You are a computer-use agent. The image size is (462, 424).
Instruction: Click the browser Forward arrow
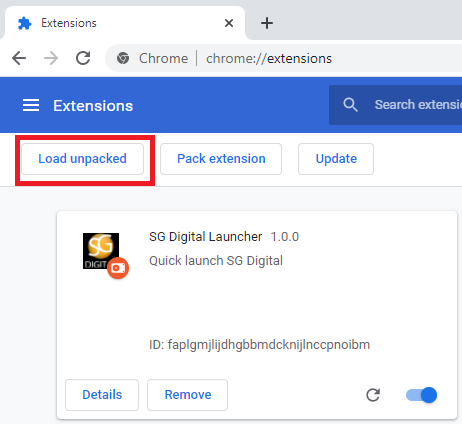[x=51, y=58]
